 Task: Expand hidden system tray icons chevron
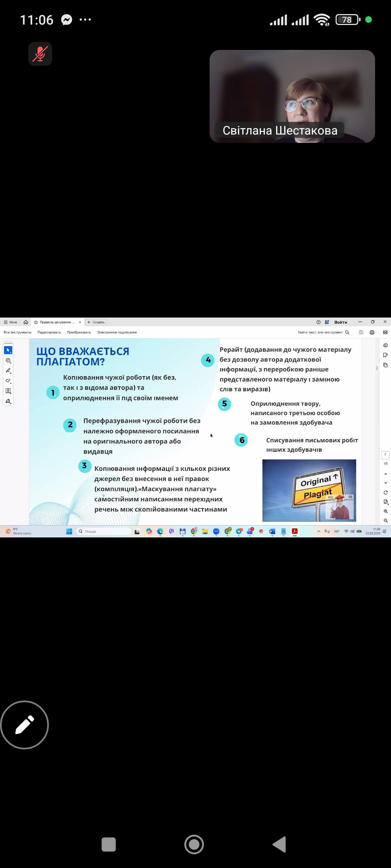(319, 531)
